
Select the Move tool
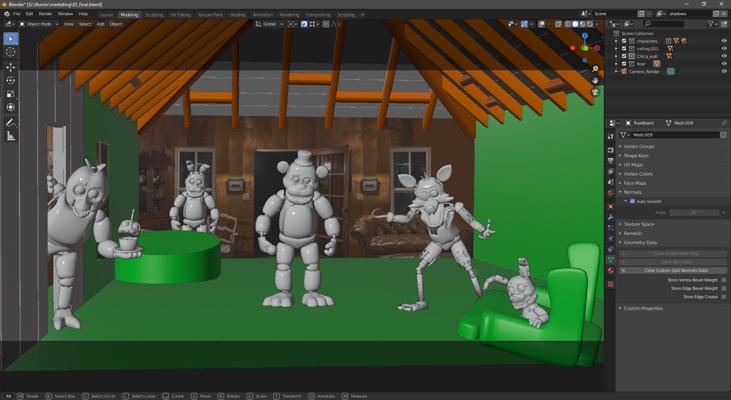pos(10,66)
